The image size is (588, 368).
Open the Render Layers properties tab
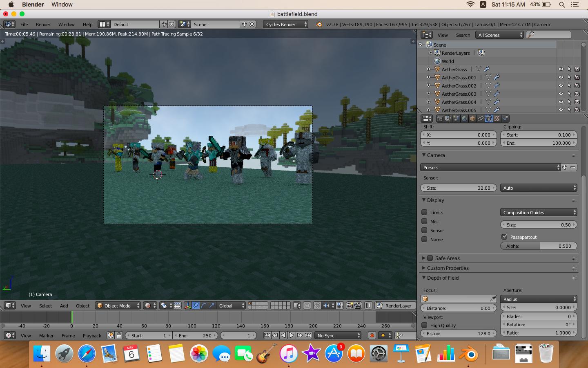pyautogui.click(x=448, y=119)
